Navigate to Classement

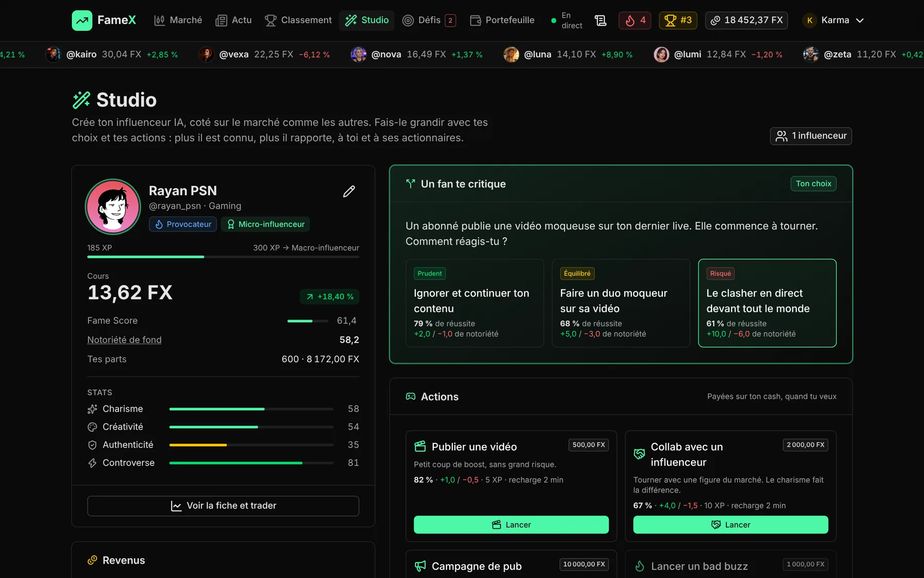point(298,21)
